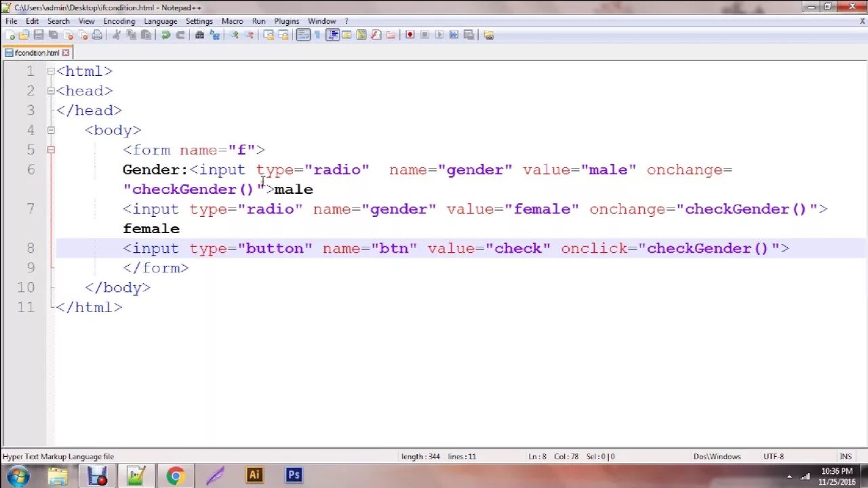This screenshot has height=488, width=868.
Task: Click the Zoom Out toolbar icon
Action: tap(249, 35)
